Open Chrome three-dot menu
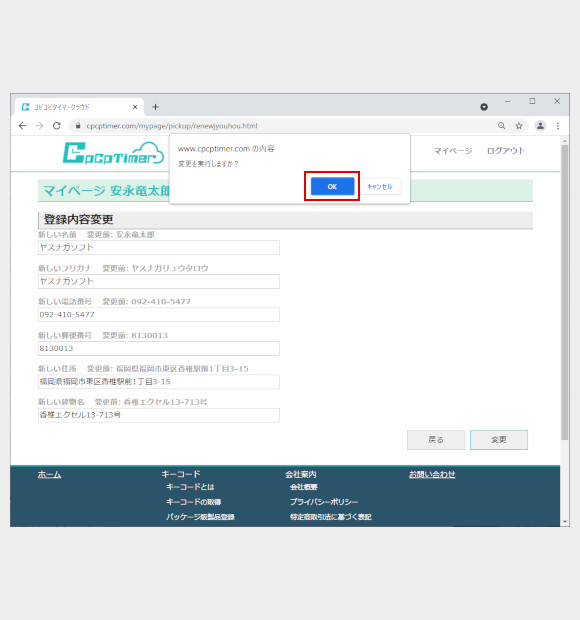580x620 pixels. [x=557, y=126]
